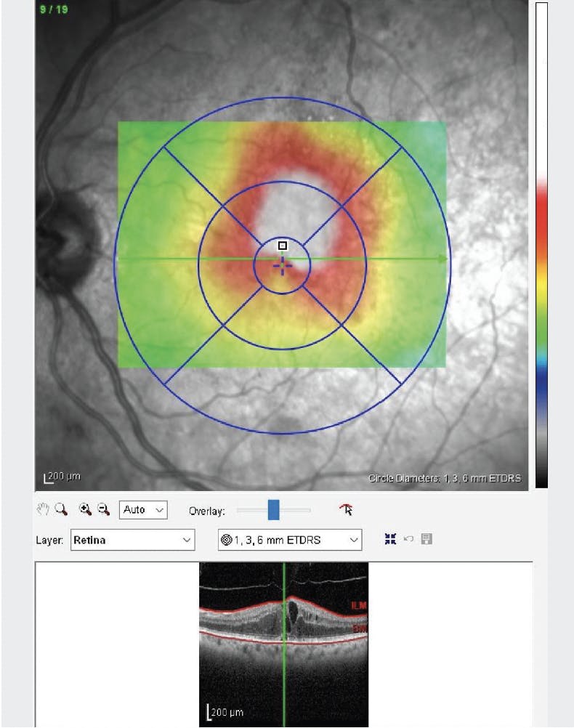Open the 1, 3, 6 mm ETDRS grid dropdown
Screen dimensions: 574x728
290,540
